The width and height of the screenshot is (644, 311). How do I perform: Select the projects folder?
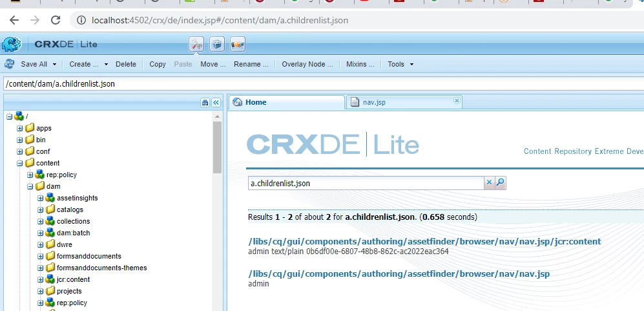click(x=69, y=291)
